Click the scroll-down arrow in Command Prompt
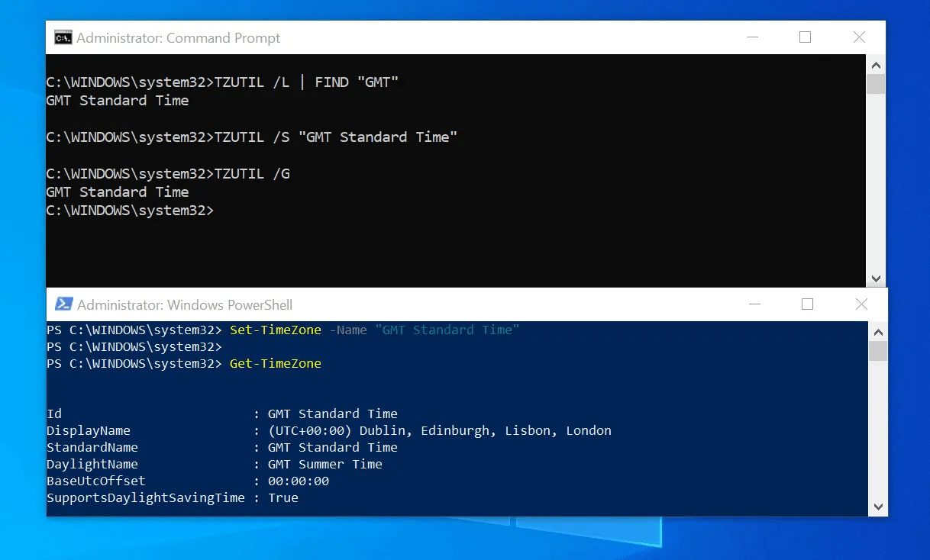This screenshot has width=930, height=560. 876,278
